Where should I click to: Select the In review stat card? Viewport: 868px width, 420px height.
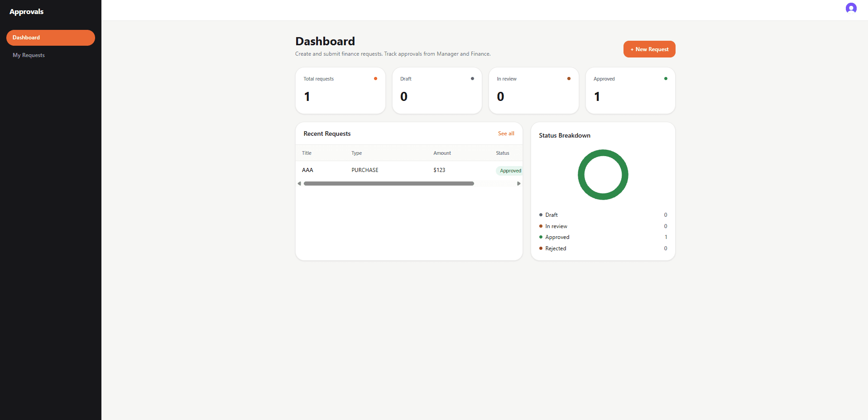point(534,91)
